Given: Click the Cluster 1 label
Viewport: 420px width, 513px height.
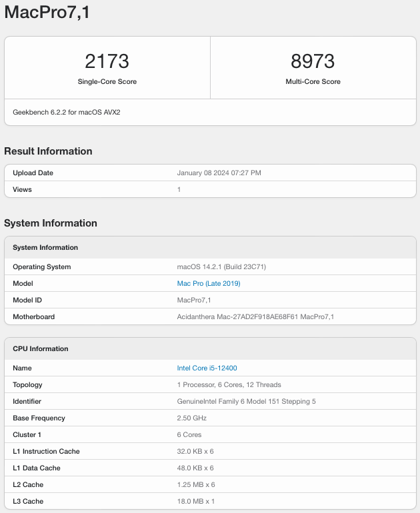Looking at the screenshot, I should pyautogui.click(x=27, y=435).
